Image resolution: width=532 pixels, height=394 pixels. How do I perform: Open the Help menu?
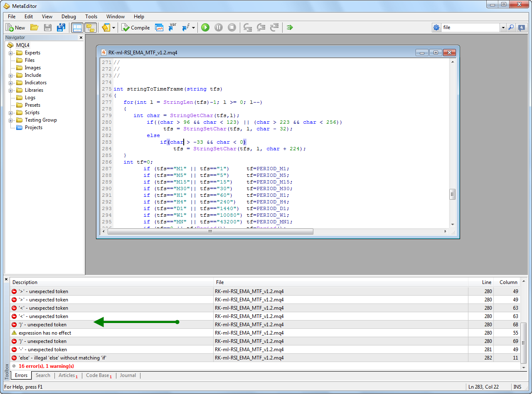coord(139,17)
